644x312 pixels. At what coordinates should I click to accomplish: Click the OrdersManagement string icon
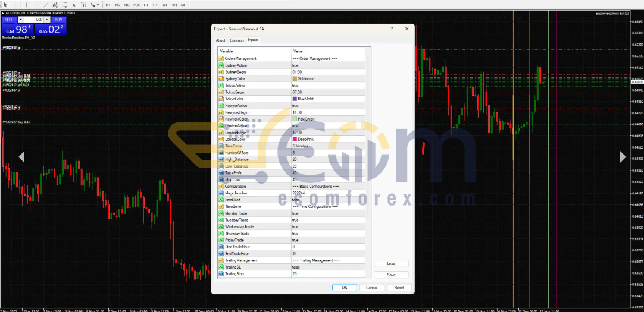point(221,59)
